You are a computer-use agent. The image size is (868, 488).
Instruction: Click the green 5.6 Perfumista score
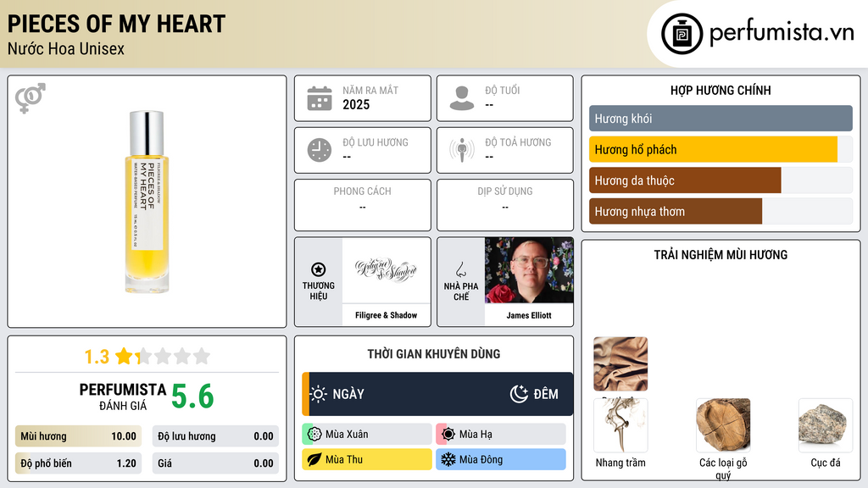tap(192, 396)
